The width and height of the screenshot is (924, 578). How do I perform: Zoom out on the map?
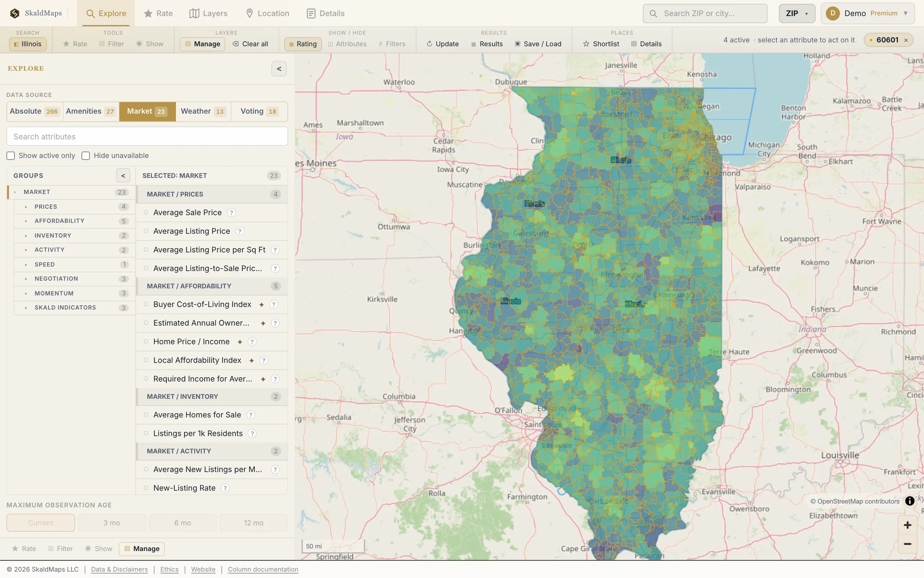(907, 544)
